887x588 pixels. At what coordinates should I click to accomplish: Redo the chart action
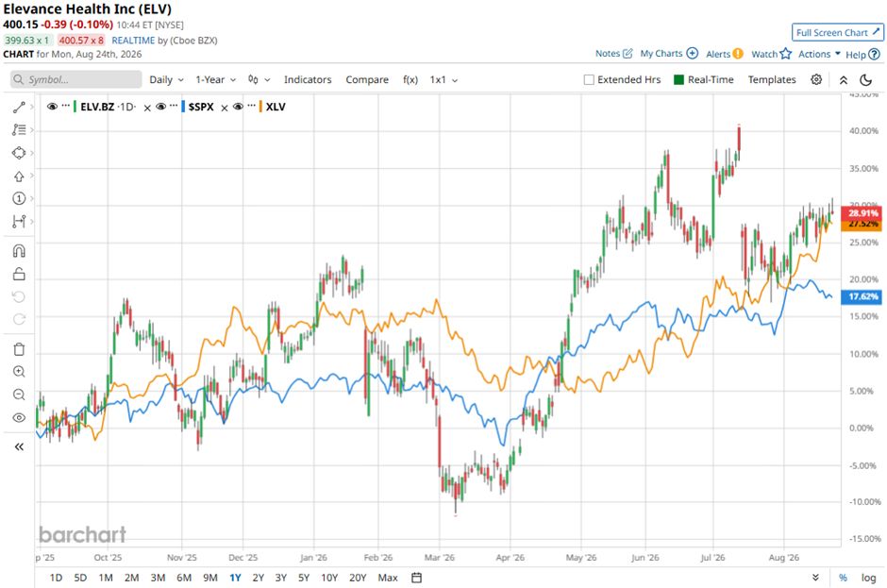pos(19,319)
